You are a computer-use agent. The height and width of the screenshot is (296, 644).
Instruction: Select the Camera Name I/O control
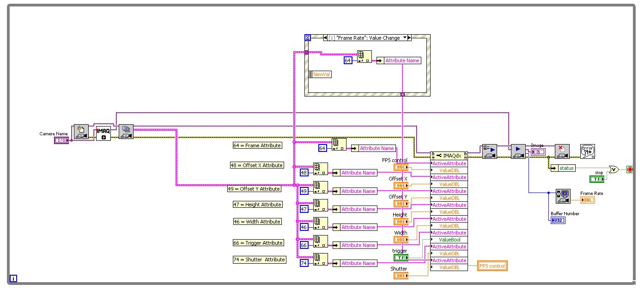[x=61, y=140]
